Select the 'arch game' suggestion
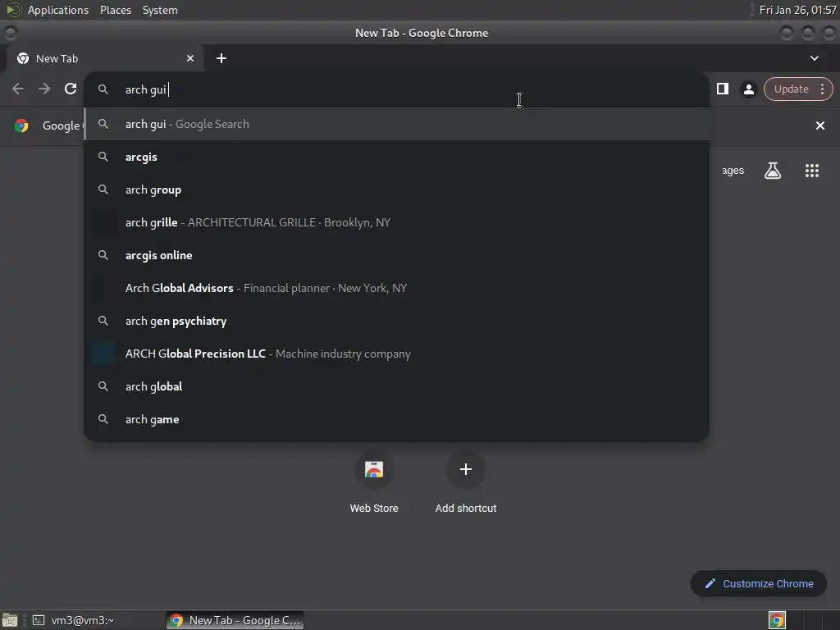This screenshot has height=630, width=840. [x=397, y=419]
